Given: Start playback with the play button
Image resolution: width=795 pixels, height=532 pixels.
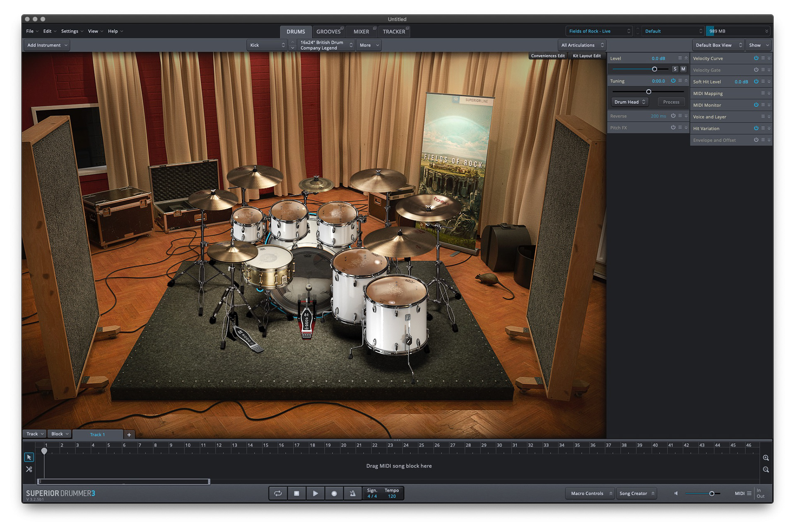Looking at the screenshot, I should click(x=315, y=493).
